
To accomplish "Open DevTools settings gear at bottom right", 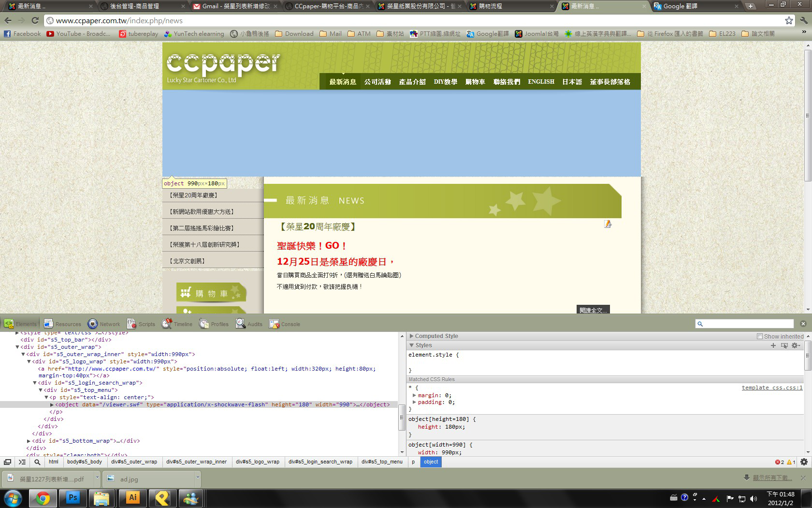I will (x=804, y=462).
